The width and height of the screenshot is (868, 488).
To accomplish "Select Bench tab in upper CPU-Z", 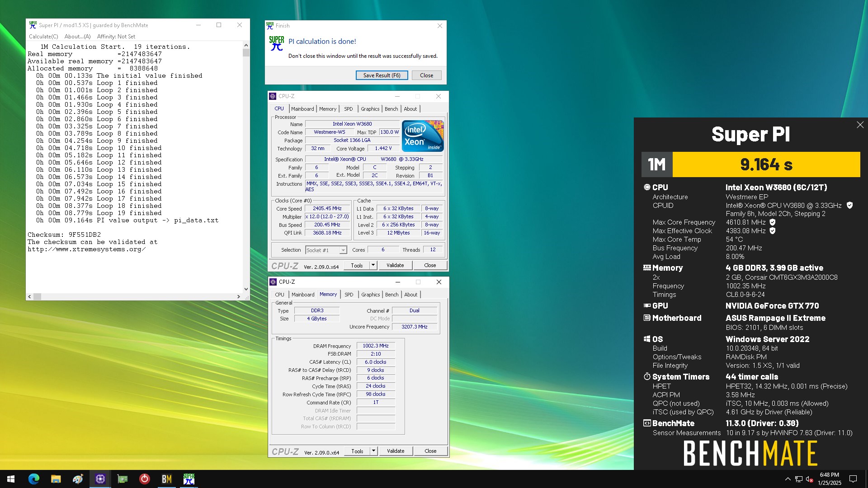I will (x=392, y=109).
